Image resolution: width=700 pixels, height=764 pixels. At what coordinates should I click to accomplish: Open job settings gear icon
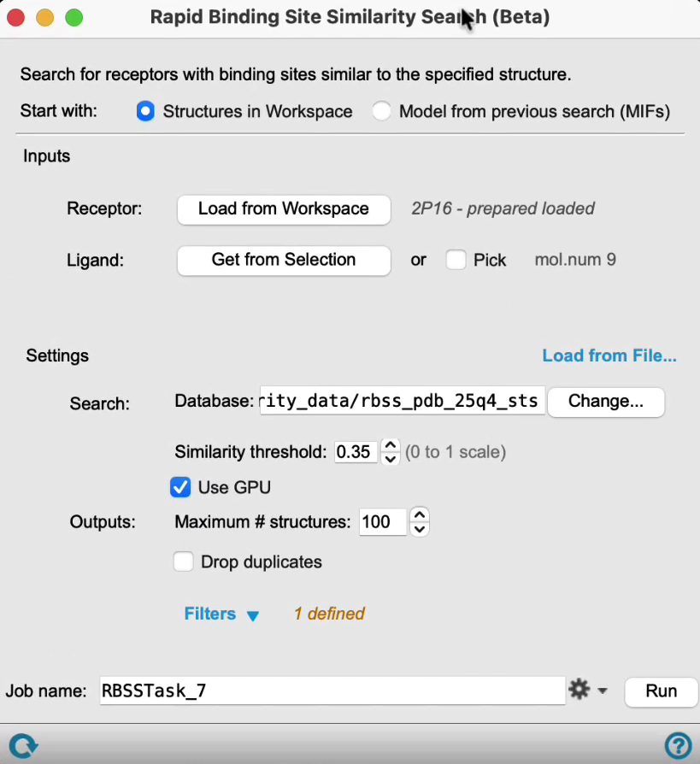click(x=579, y=690)
